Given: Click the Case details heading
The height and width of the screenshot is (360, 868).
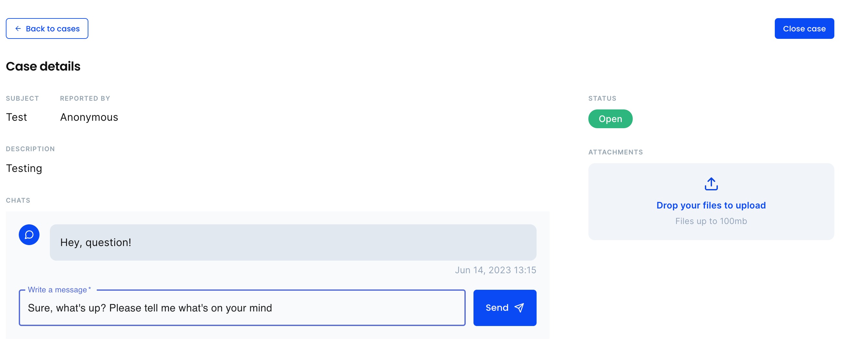Looking at the screenshot, I should 43,66.
